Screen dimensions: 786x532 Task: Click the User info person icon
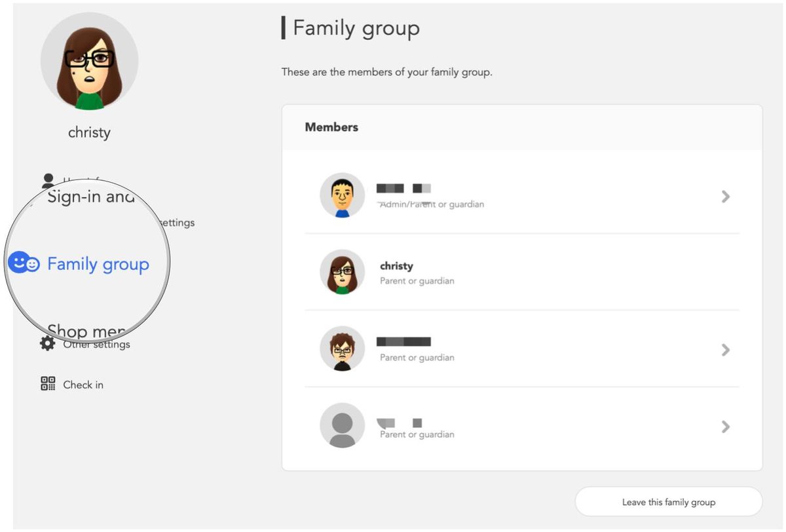[x=48, y=180]
